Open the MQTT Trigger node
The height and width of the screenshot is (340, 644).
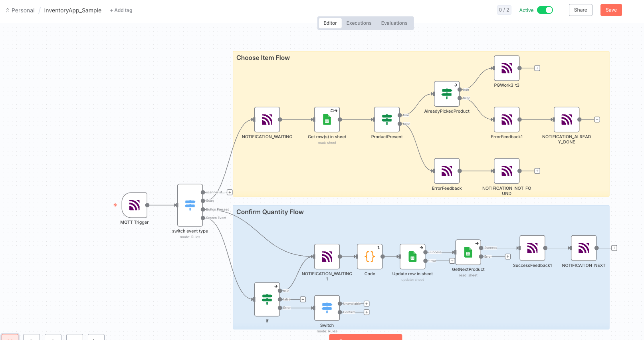pyautogui.click(x=135, y=205)
